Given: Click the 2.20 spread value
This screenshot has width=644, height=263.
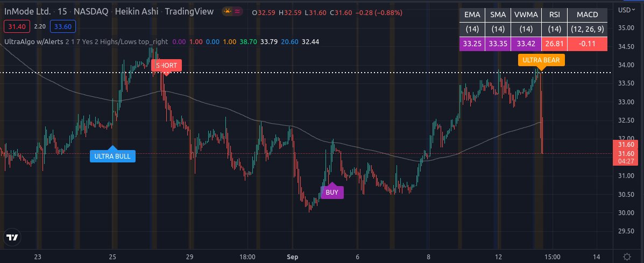Looking at the screenshot, I should tap(40, 27).
